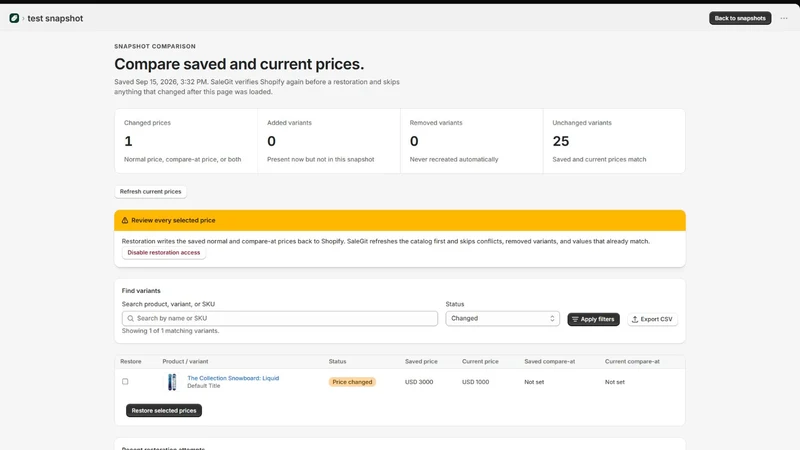The width and height of the screenshot is (800, 450).
Task: Click the Removed variants card
Action: [x=472, y=141]
